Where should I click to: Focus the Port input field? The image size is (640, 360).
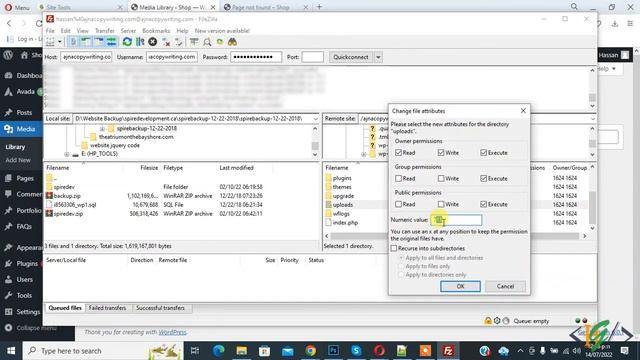[313, 57]
